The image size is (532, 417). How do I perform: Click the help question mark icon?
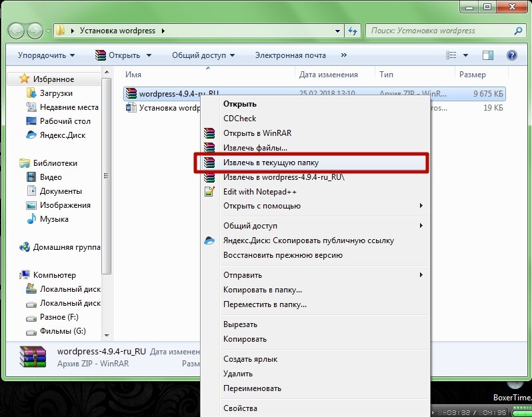[511, 55]
